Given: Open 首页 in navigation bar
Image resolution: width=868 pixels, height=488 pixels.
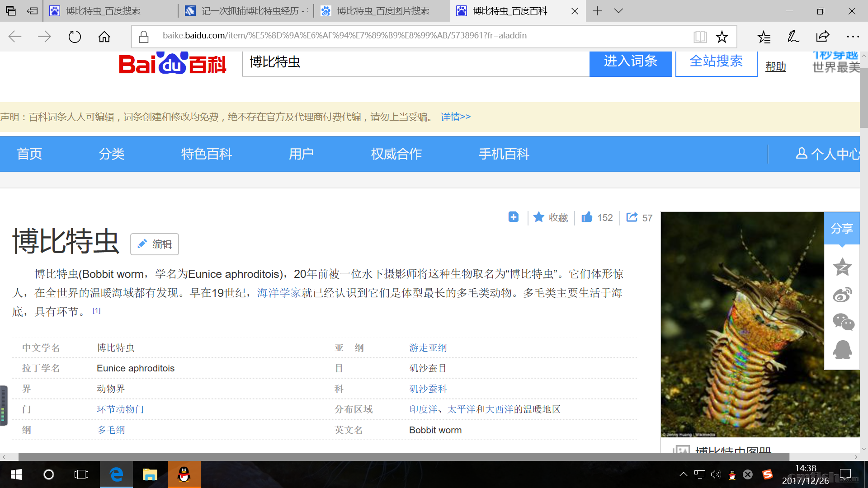Looking at the screenshot, I should coord(29,154).
